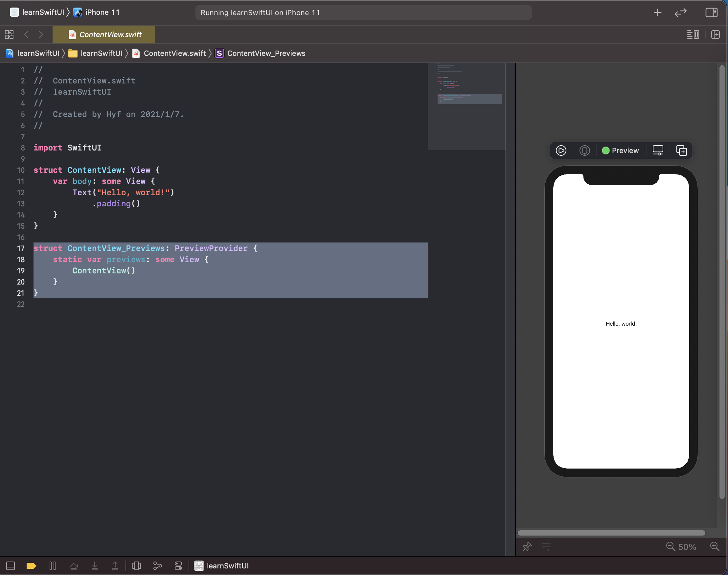Open Debug Memory Graph
Screen dimensions: 728x575
157,566
